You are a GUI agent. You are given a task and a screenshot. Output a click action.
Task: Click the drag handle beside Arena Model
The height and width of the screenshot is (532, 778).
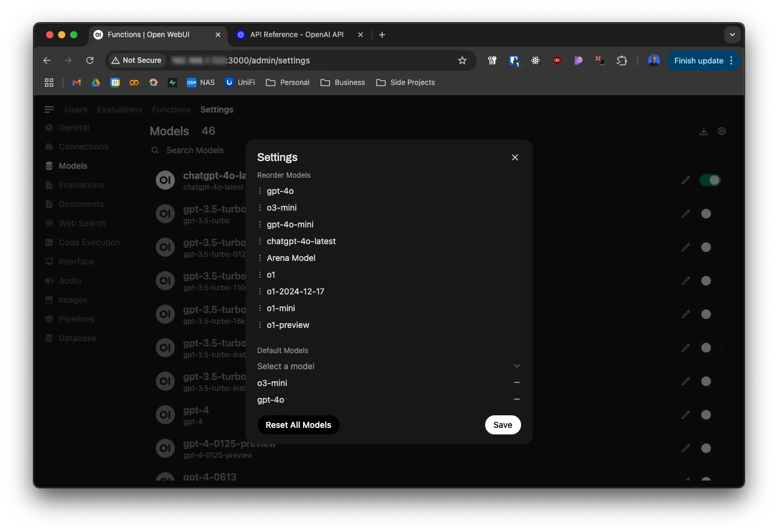coord(260,258)
